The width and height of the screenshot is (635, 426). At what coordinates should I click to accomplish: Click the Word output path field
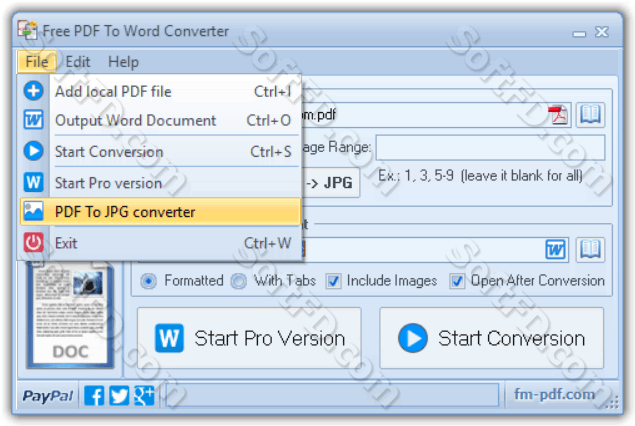point(435,250)
